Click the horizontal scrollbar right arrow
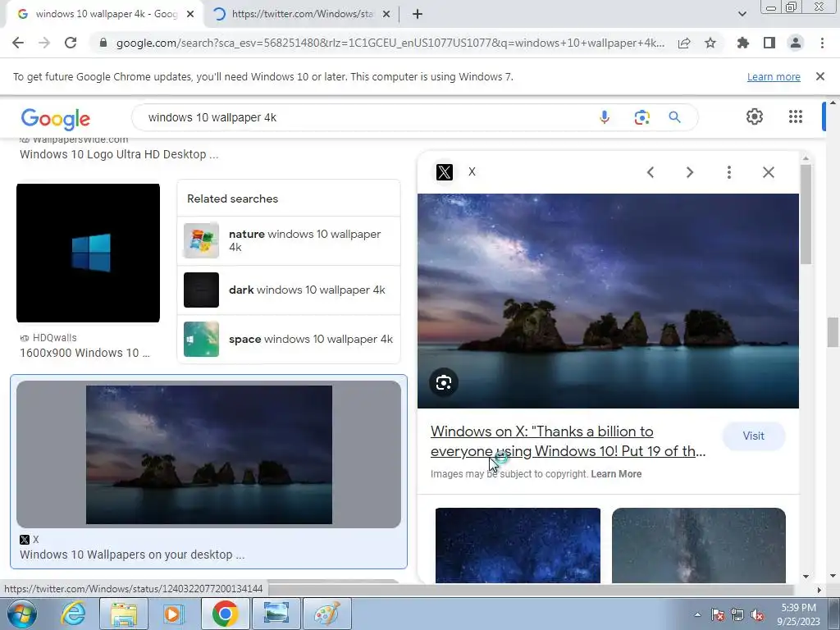The width and height of the screenshot is (840, 630). [x=819, y=590]
